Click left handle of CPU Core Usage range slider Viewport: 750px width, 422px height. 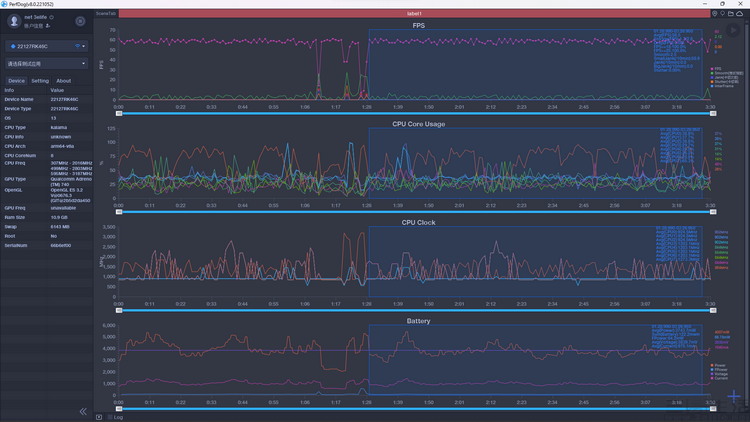coord(119,212)
